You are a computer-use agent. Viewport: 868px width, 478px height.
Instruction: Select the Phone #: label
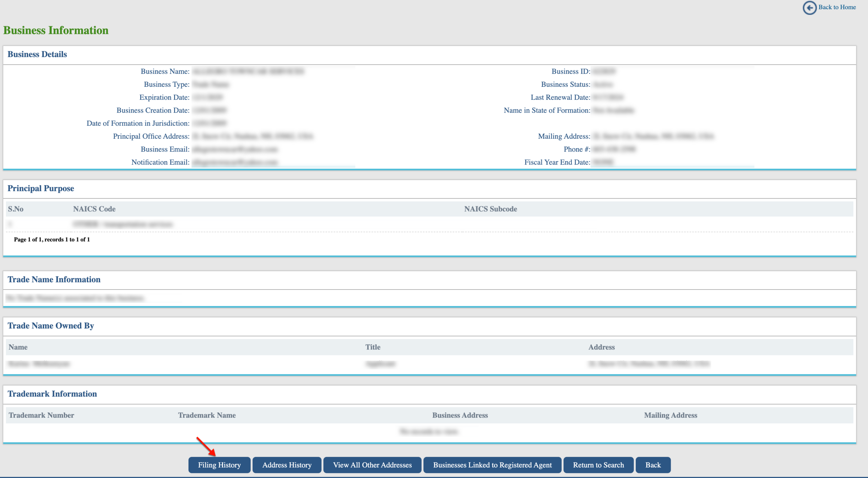click(x=577, y=149)
